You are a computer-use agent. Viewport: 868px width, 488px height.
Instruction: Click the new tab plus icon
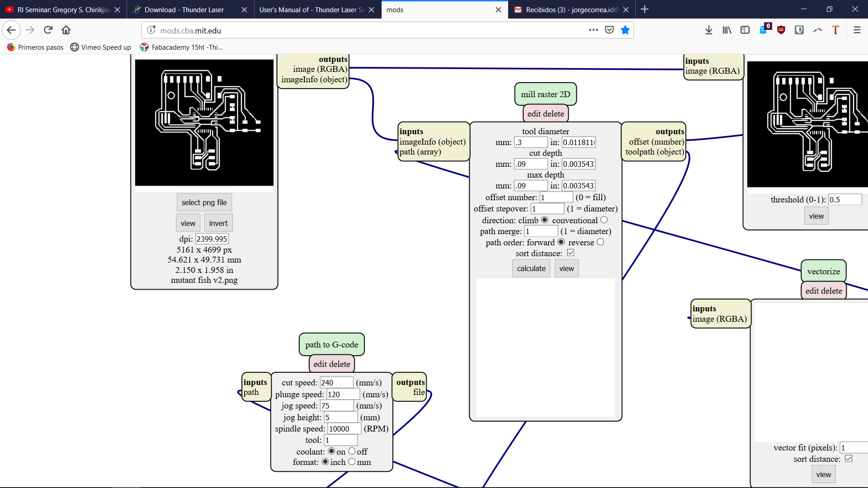click(x=645, y=9)
